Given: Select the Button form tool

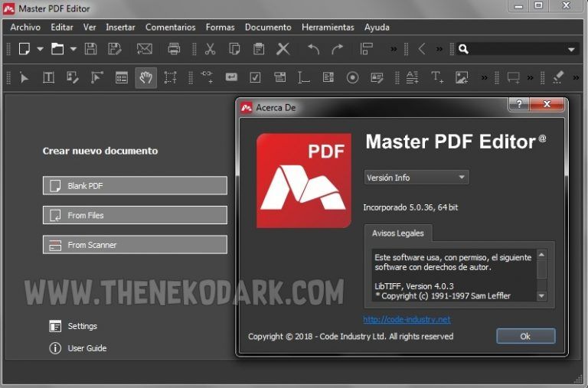Looking at the screenshot, I should coord(231,77).
